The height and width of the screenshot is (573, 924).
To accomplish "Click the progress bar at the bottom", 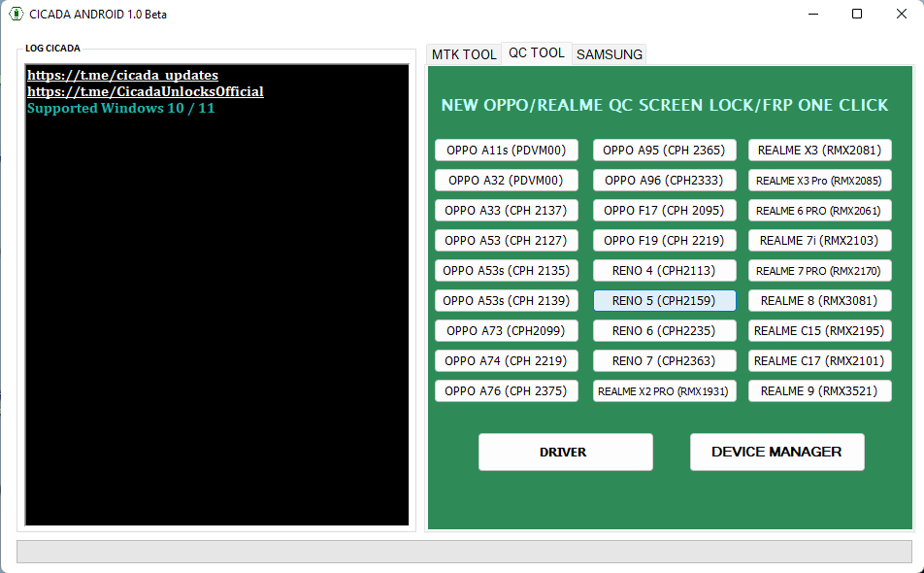I will [464, 551].
